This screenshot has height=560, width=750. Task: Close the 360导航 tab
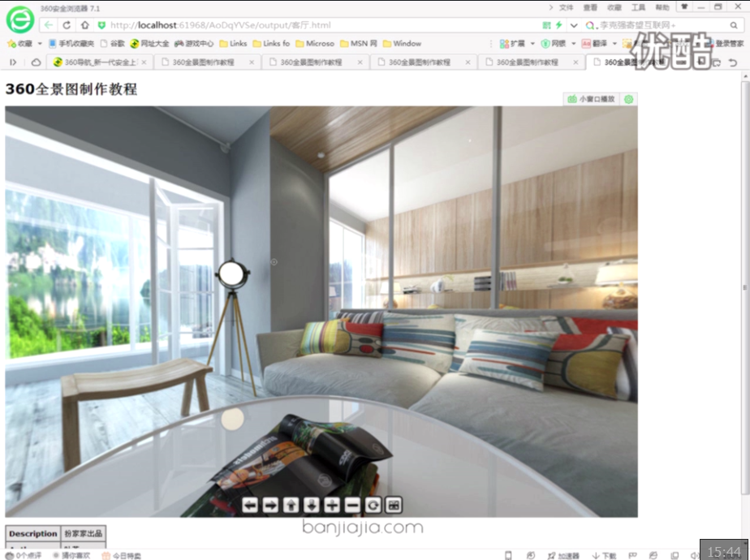coord(144,62)
